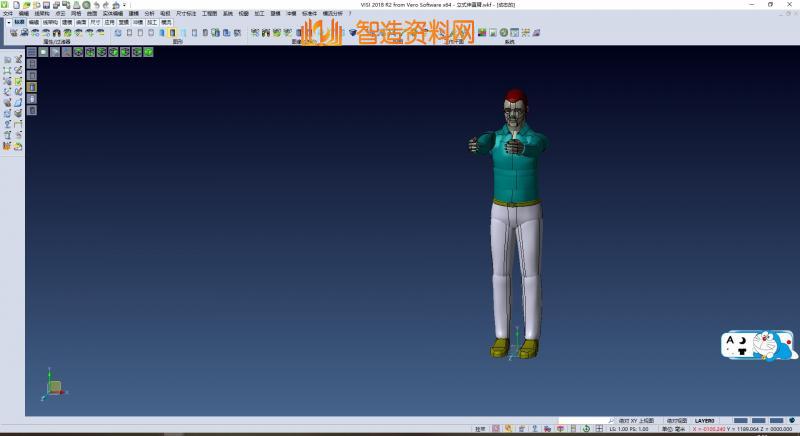The image size is (800, 436).
Task: Click the XYZ axis triad in viewport corner
Action: tap(54, 385)
